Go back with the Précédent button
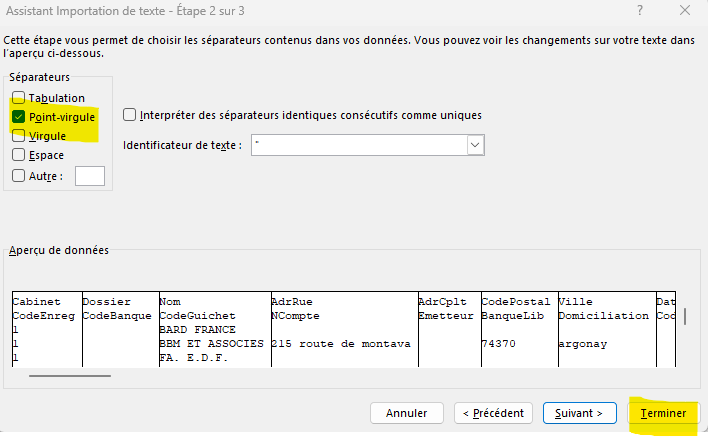The image size is (708, 437). [492, 412]
